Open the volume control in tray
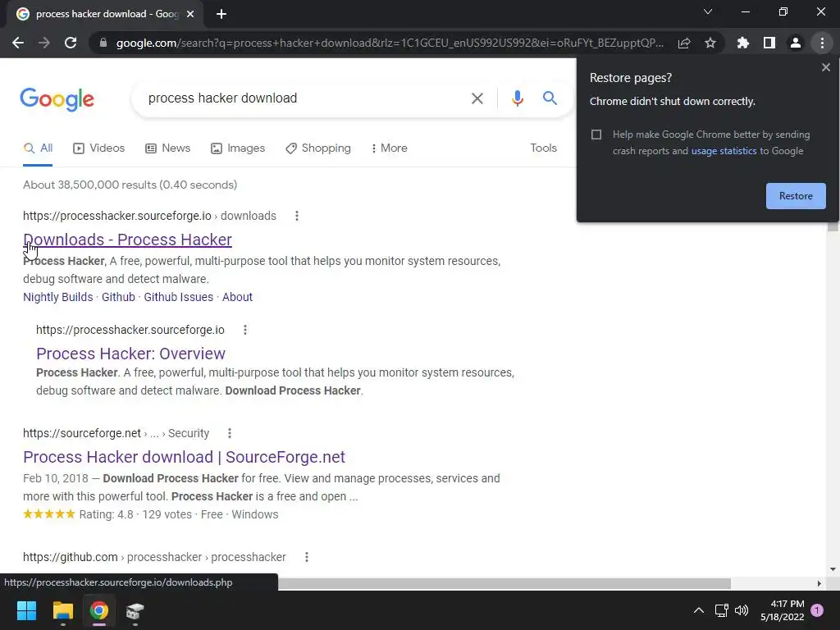Image resolution: width=840 pixels, height=630 pixels. pos(742,610)
